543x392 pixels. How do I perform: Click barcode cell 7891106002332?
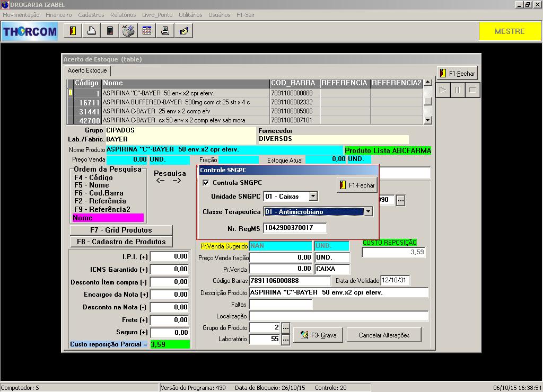(x=295, y=102)
